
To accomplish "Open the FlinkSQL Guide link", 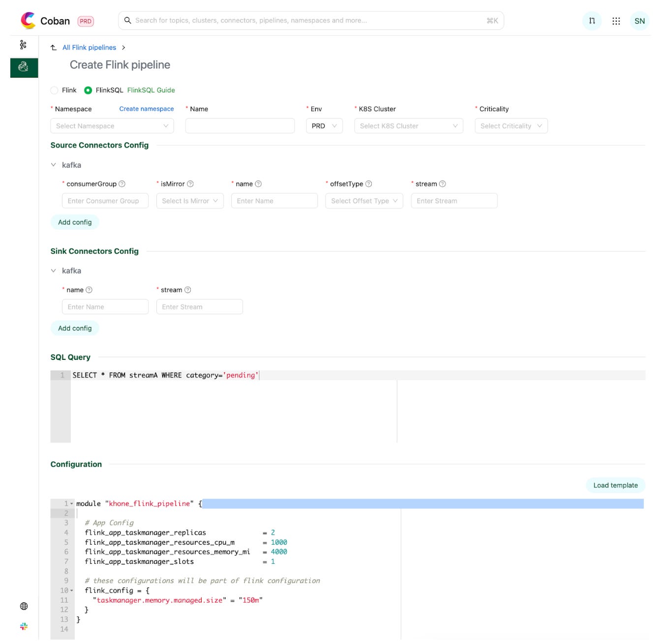I will click(x=151, y=90).
